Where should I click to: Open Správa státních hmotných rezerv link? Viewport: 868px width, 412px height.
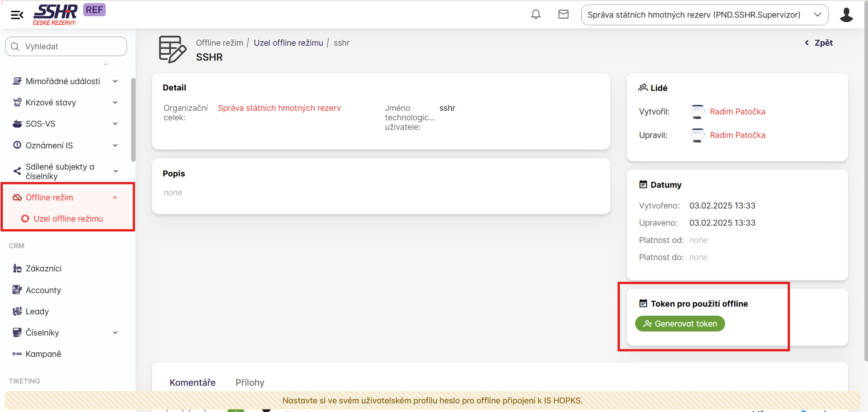[x=279, y=108]
